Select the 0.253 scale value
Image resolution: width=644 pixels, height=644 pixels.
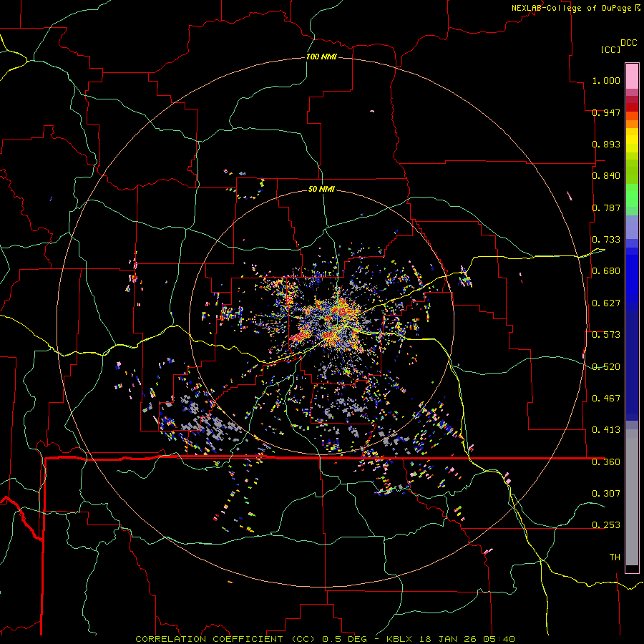(606, 525)
